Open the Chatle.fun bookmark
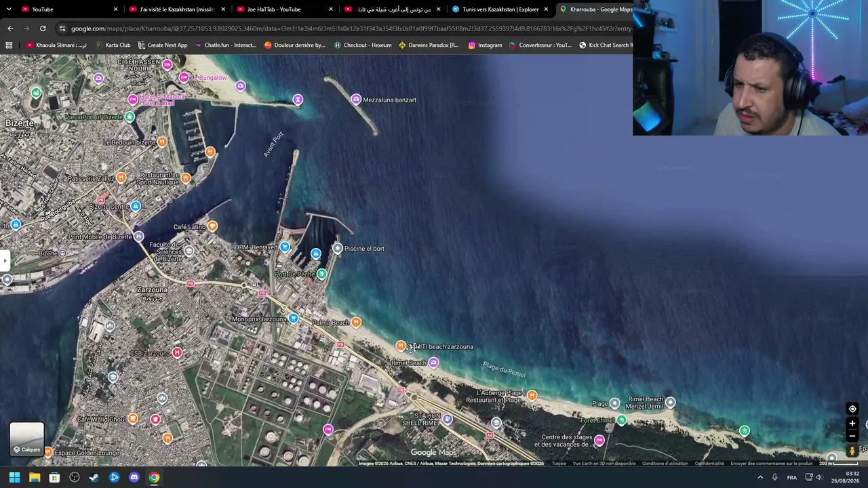868x488 pixels. tap(225, 45)
